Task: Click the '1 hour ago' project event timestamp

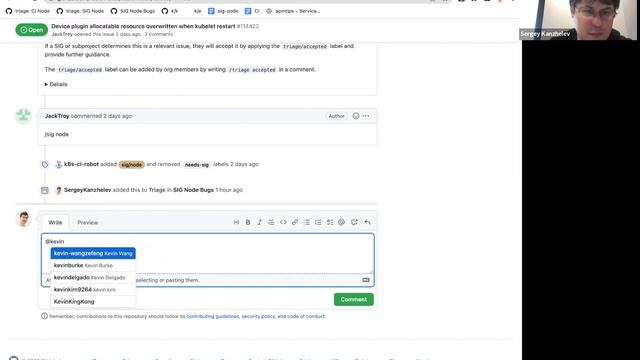Action: (x=229, y=190)
